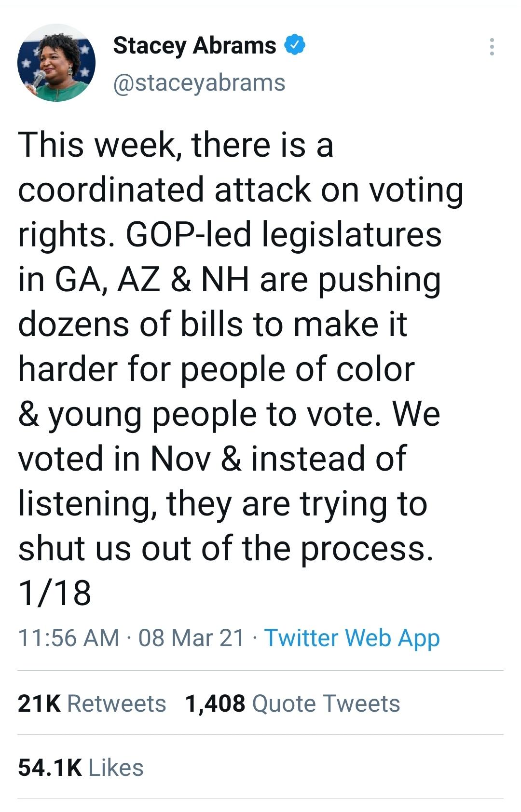The image size is (521, 812).
Task: Click the 54.1K likes count number
Action: [x=50, y=768]
